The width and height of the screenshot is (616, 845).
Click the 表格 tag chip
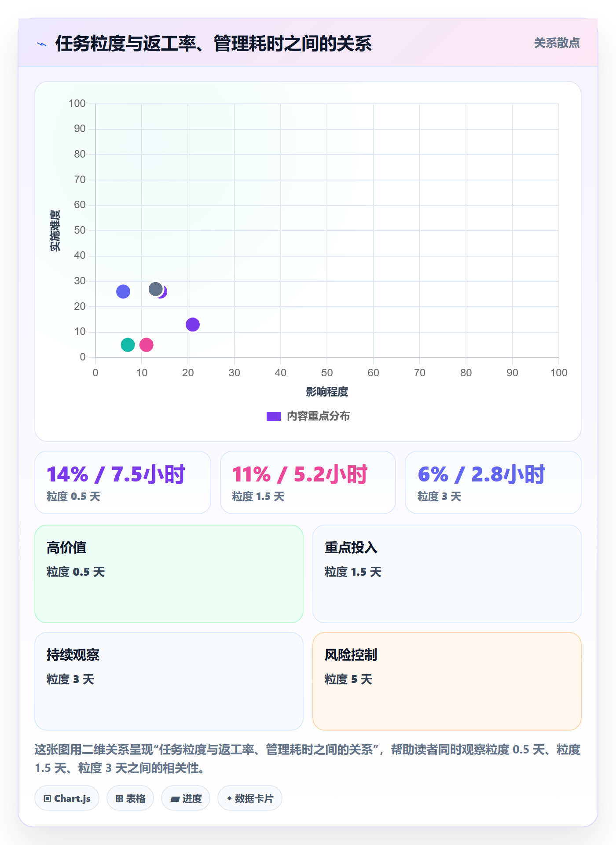click(x=130, y=798)
